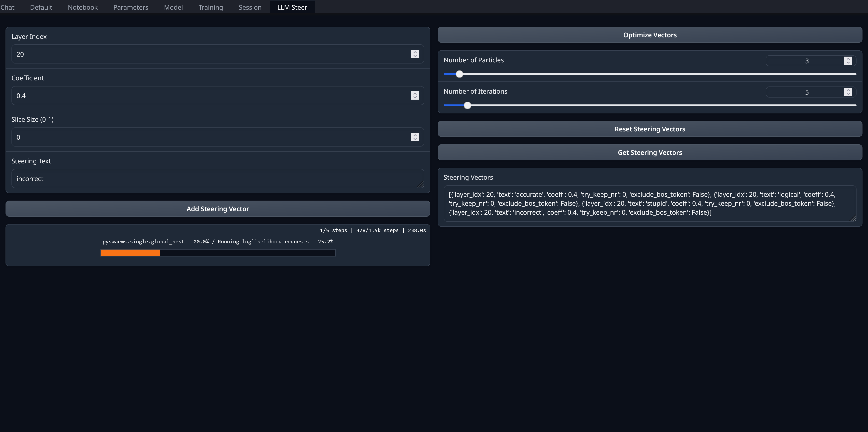The image size is (868, 432).
Task: Click Slice Size spinner control
Action: pos(415,137)
